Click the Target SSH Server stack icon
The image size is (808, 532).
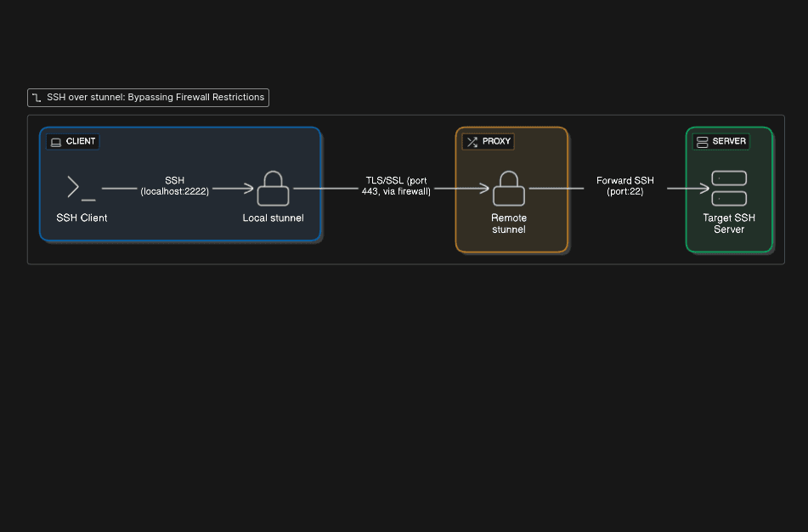coord(729,188)
